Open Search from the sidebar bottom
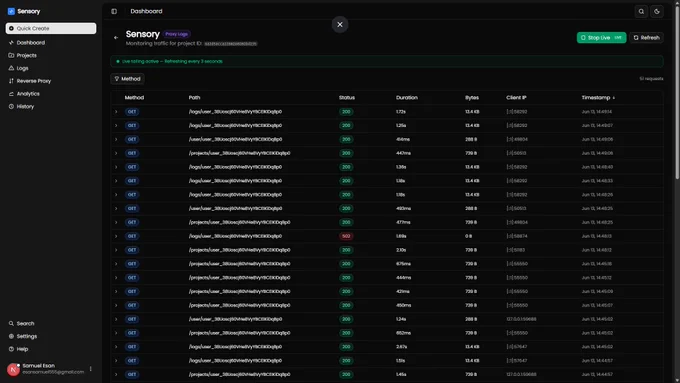The width and height of the screenshot is (680, 383). [x=25, y=324]
